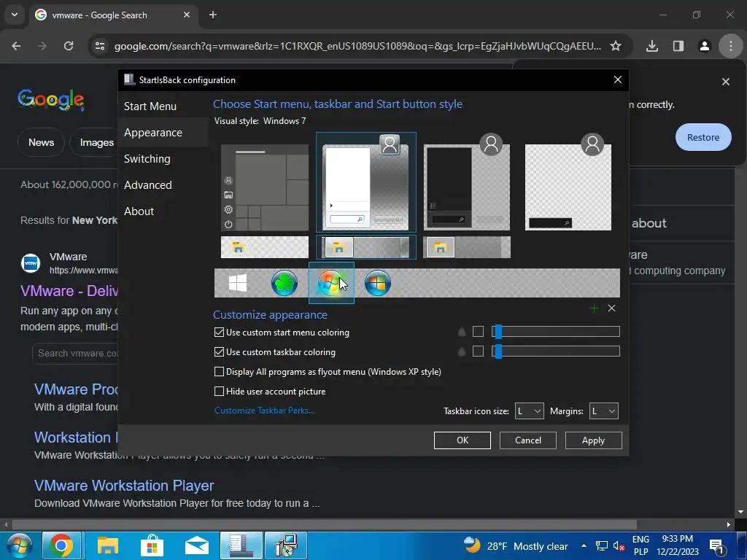Uncheck Use custom start menu coloring

point(219,332)
